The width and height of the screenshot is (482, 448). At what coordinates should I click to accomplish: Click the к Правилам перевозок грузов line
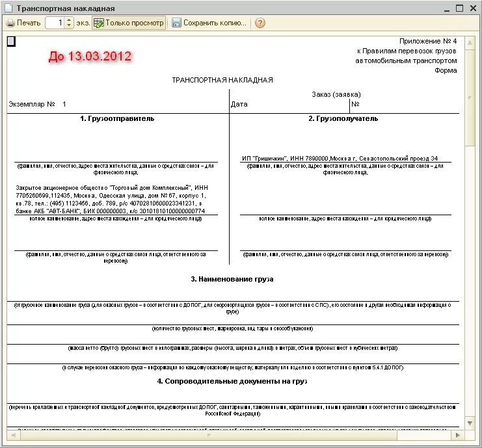point(407,51)
